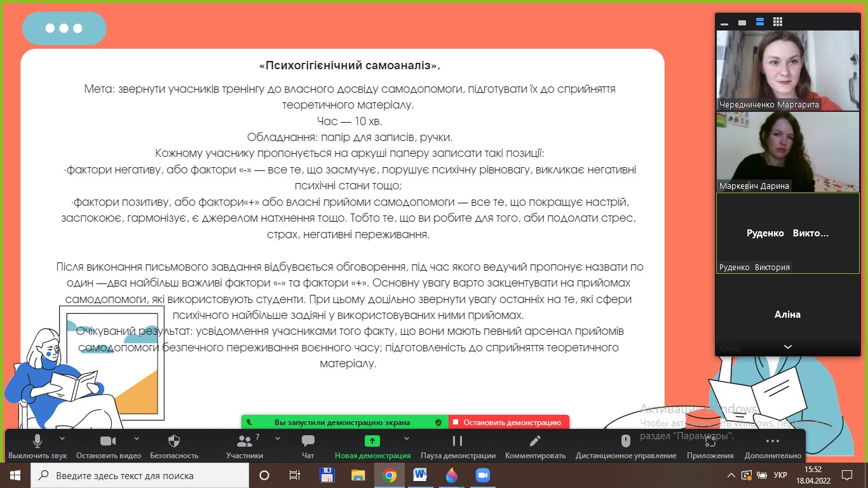Viewport: 868px width, 488px height.
Task: Mute the microphone in Zoom toolbar
Action: pyautogui.click(x=37, y=445)
